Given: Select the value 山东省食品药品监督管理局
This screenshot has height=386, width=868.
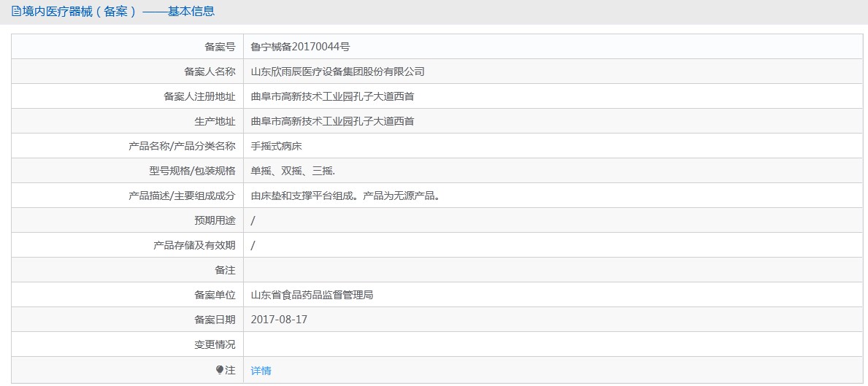Looking at the screenshot, I should coord(312,296).
